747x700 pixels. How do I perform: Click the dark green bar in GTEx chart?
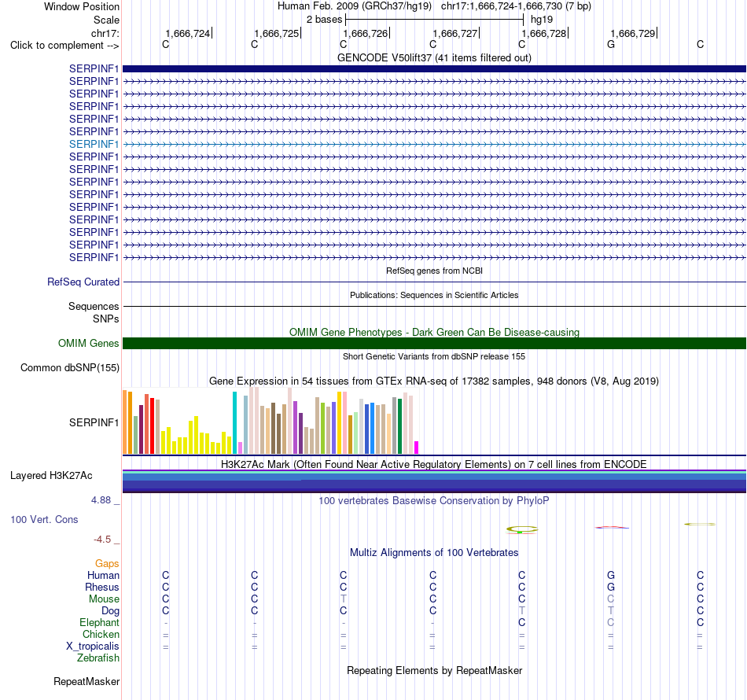point(399,426)
